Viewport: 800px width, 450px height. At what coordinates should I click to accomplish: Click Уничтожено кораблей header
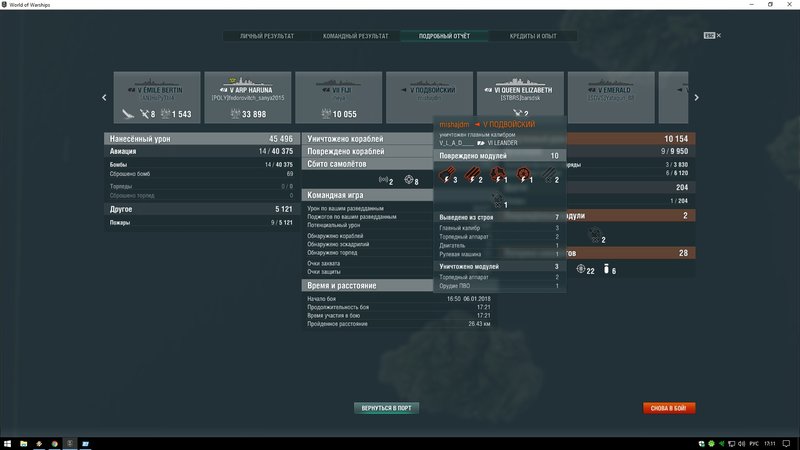(368, 139)
